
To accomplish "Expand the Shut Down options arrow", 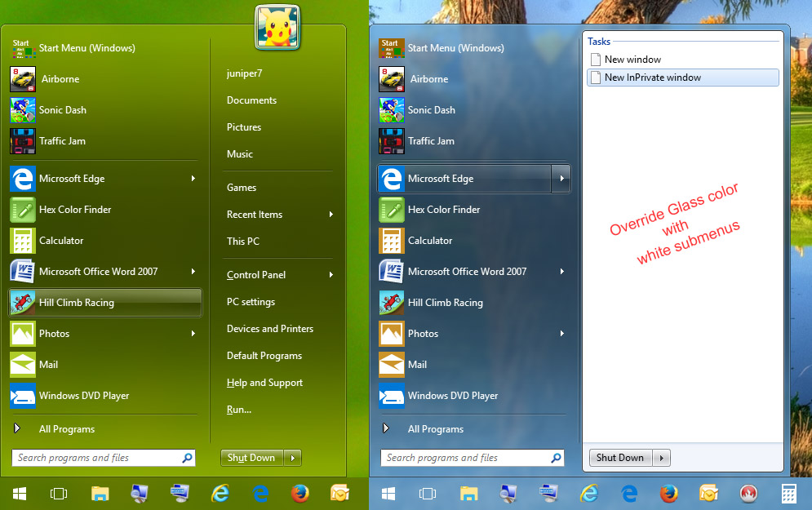I will [293, 458].
